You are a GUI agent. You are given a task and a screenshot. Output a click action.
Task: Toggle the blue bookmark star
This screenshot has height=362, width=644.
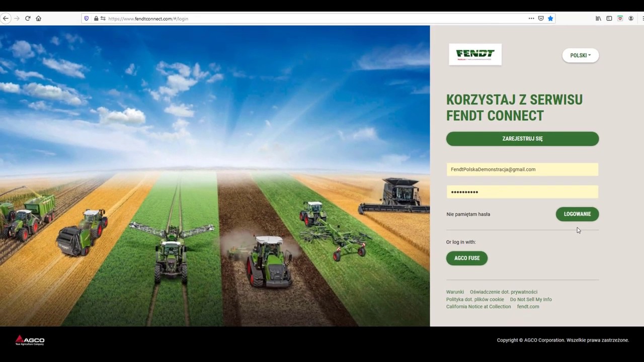tap(550, 19)
